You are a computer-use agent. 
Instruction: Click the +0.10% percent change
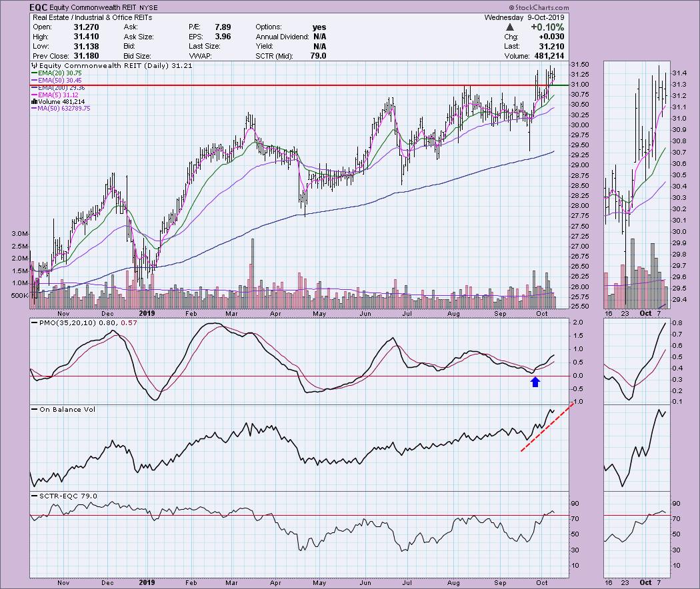tap(547, 27)
